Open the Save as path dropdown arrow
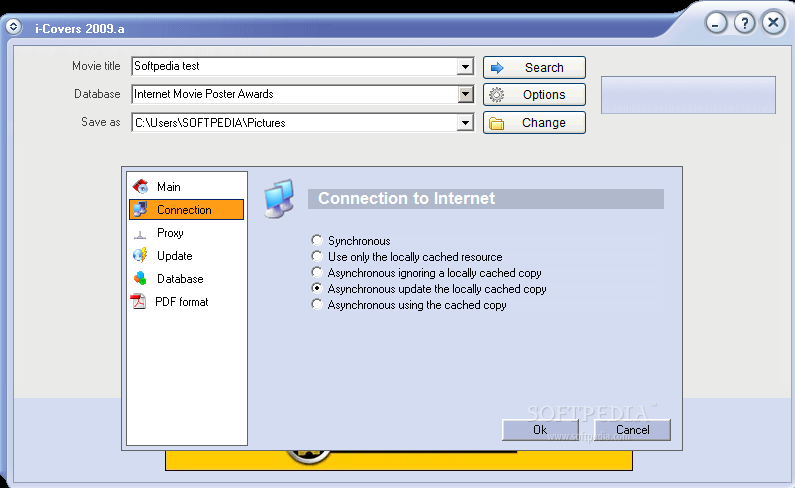The width and height of the screenshot is (795, 488). [x=465, y=122]
